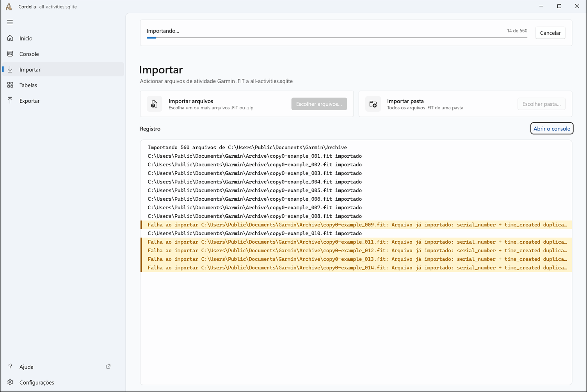Cancel the running import
587x392 pixels.
[x=550, y=33]
